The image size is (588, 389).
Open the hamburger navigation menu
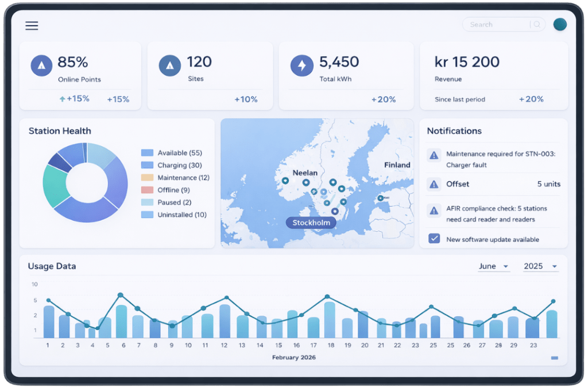(32, 25)
